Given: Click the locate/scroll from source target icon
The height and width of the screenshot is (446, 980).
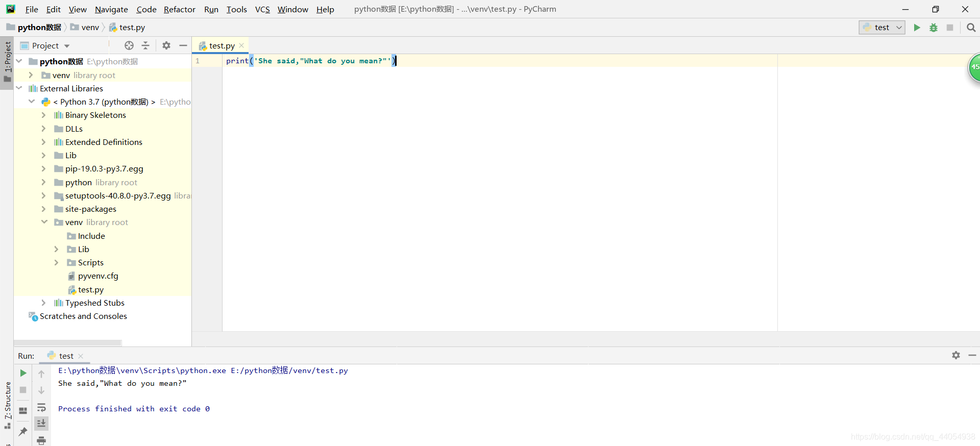Looking at the screenshot, I should tap(129, 45).
